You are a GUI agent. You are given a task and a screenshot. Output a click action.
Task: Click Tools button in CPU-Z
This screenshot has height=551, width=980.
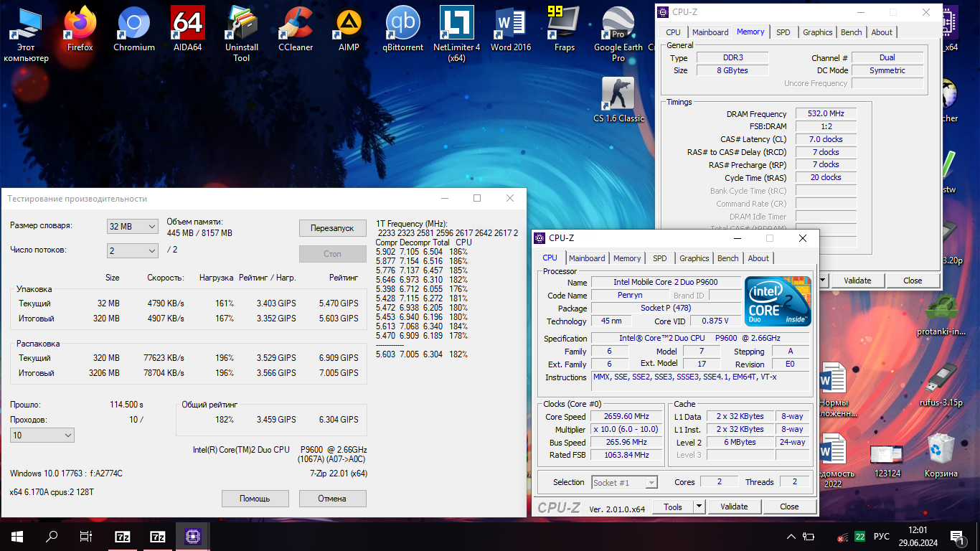(x=673, y=507)
